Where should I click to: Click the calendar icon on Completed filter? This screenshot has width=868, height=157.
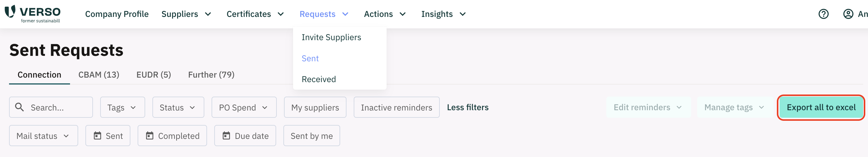click(x=150, y=136)
